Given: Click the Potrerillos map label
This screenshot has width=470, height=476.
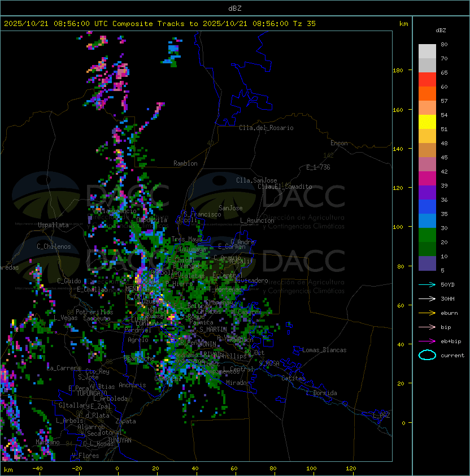Looking at the screenshot, I should coord(94,312).
